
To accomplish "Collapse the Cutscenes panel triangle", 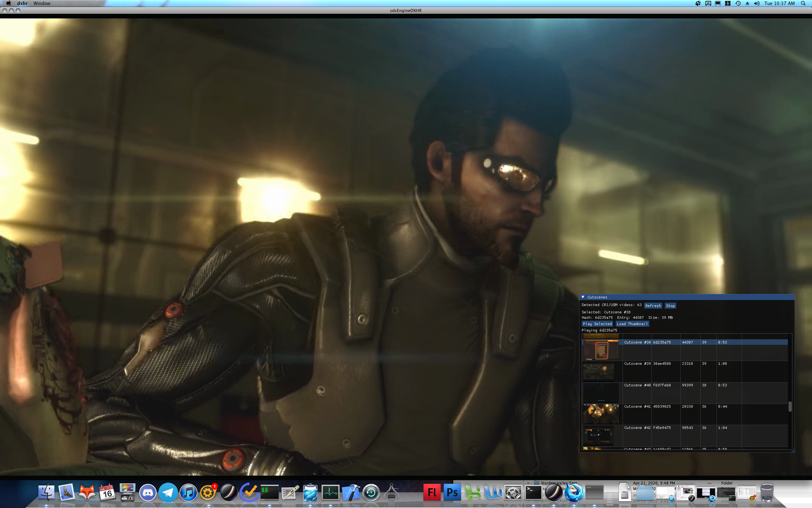I will pyautogui.click(x=583, y=297).
